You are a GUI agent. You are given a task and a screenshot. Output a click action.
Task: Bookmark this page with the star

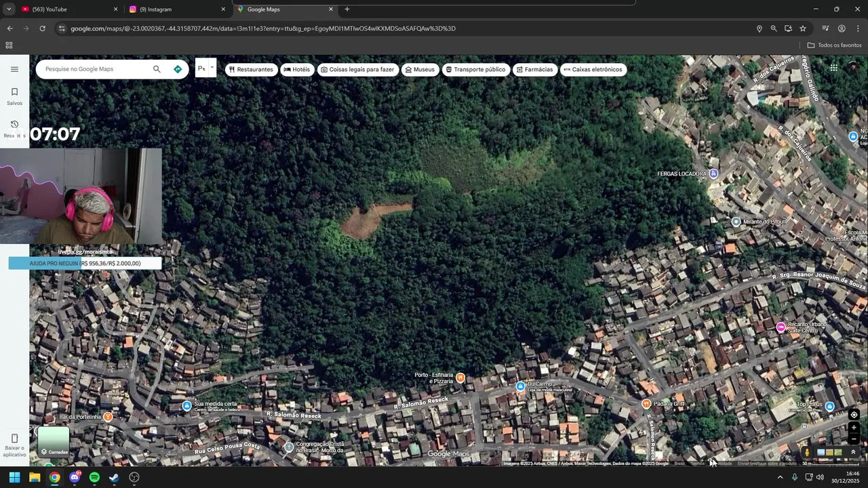pos(803,28)
